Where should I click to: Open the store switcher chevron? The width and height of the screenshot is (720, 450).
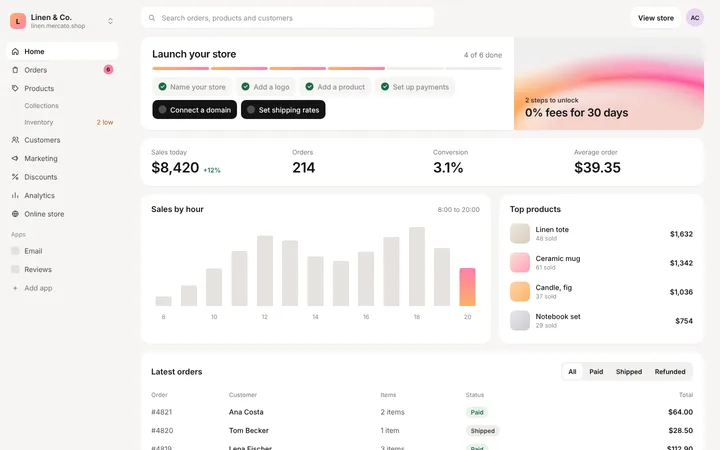[110, 21]
